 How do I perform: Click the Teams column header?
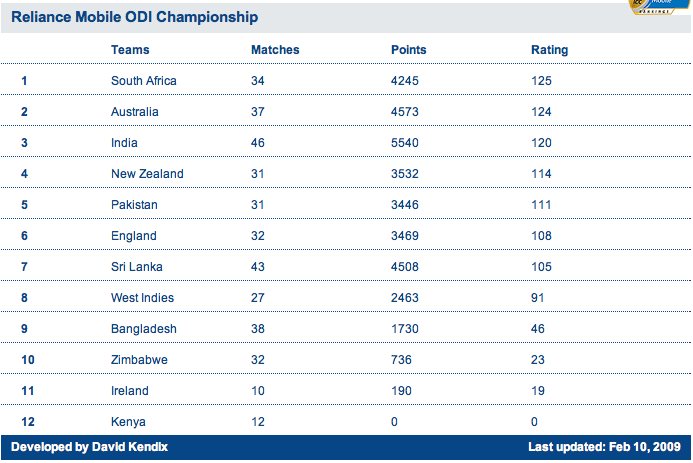[131, 49]
